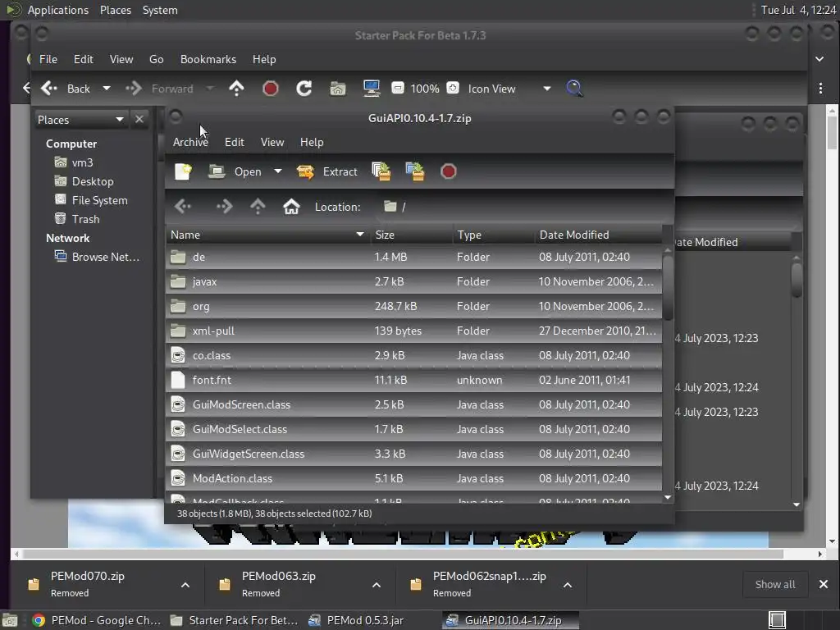
Task: Open the archive manager View menu
Action: pyautogui.click(x=272, y=142)
